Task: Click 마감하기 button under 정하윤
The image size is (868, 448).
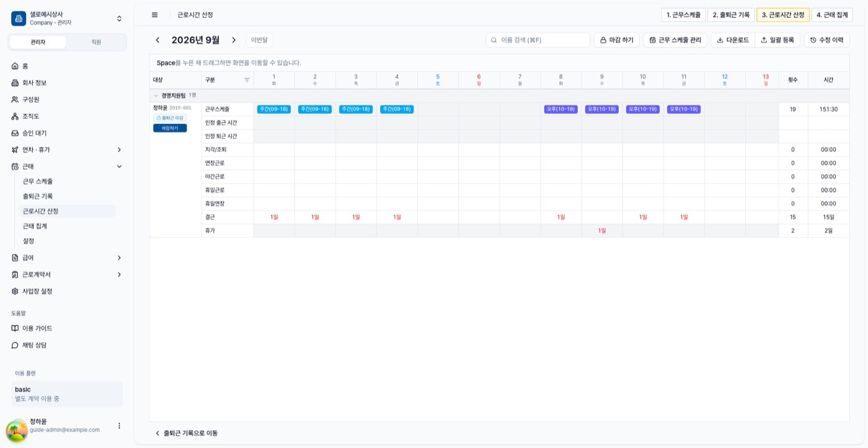Action: click(x=170, y=128)
